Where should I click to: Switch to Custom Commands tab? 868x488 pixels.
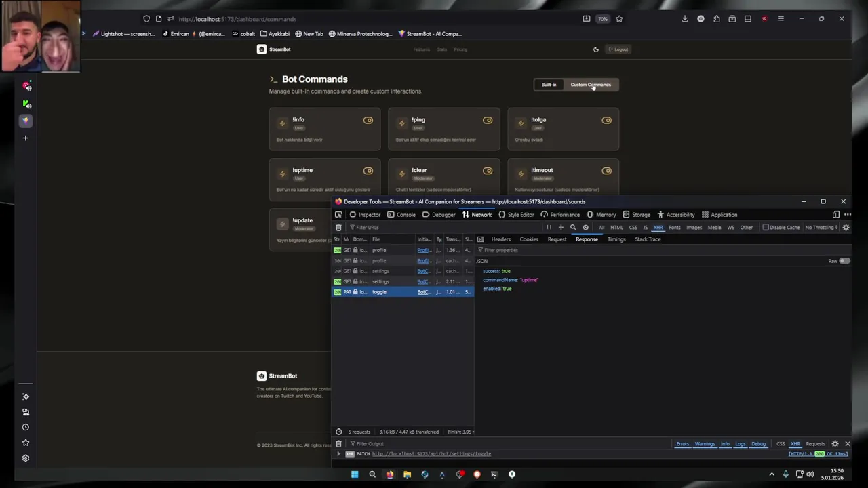click(590, 85)
